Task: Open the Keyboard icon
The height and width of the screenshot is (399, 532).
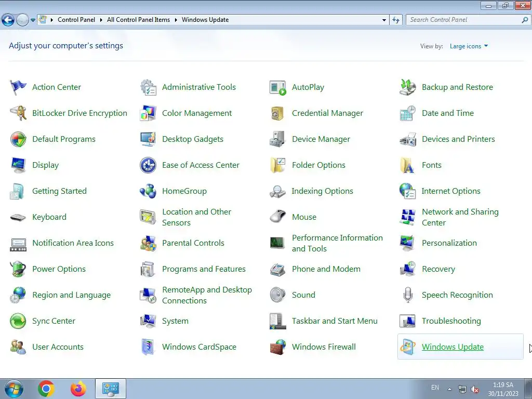Action: [x=18, y=217]
